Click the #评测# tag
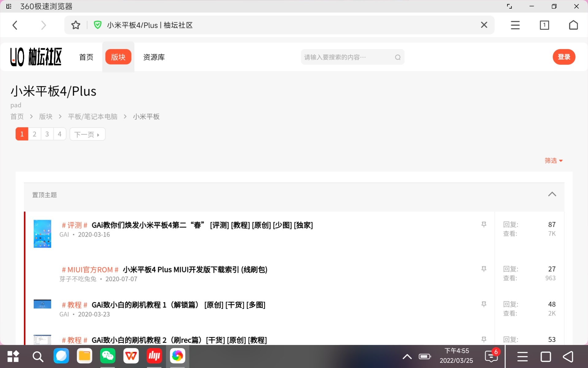The width and height of the screenshot is (588, 368). pyautogui.click(x=74, y=225)
